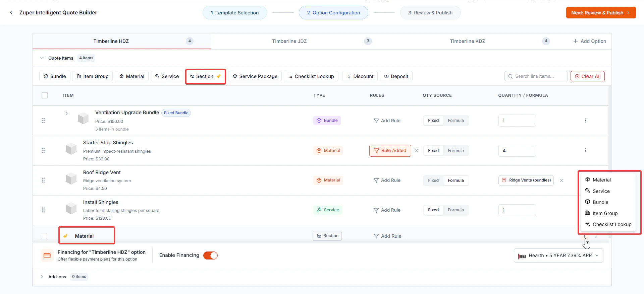This screenshot has width=644, height=294.
Task: Click Material type badge on Roof Ridge Vent
Action: [x=328, y=180]
